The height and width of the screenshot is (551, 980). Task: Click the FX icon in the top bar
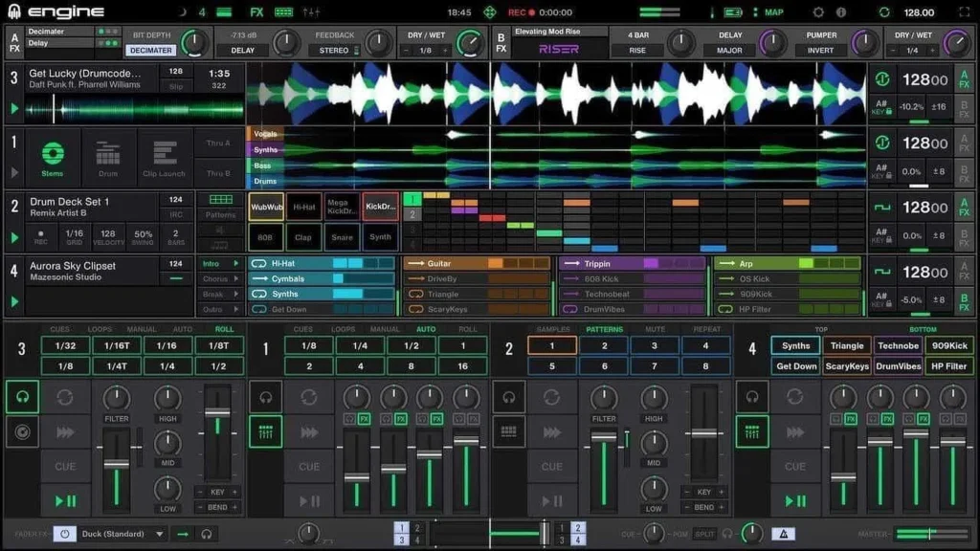click(x=255, y=12)
